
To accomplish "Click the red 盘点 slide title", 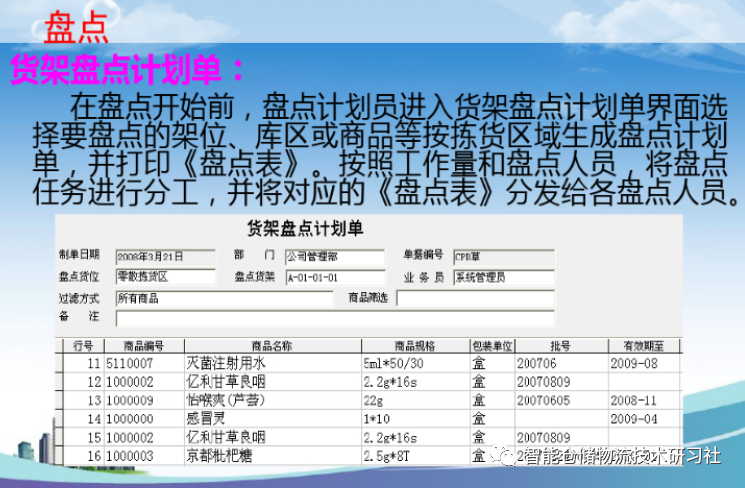I will [x=76, y=28].
